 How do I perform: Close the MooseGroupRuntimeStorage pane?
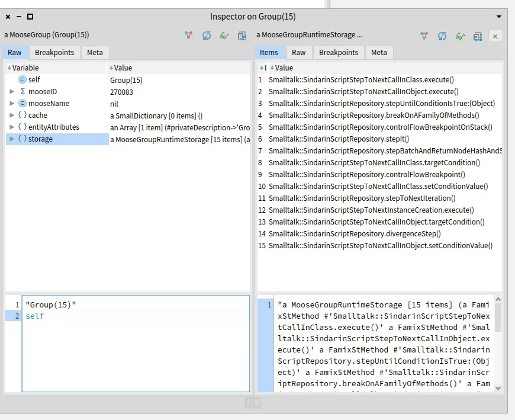495,36
